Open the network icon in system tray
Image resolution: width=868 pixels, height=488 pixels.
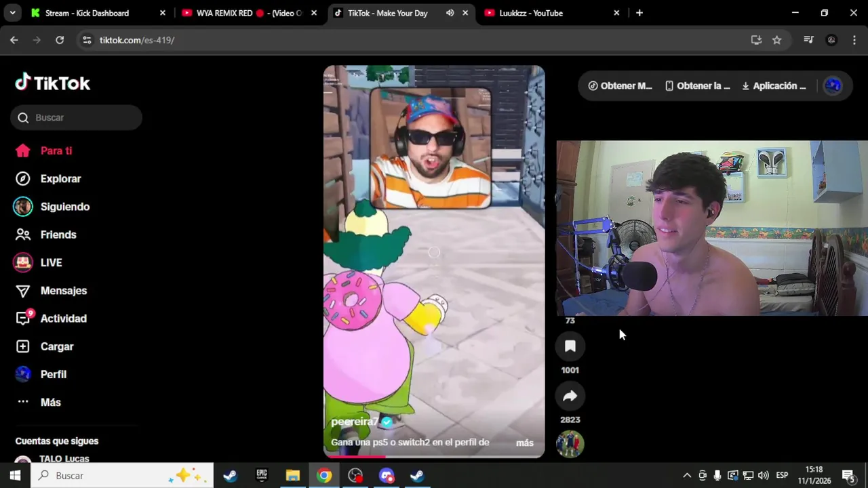748,476
